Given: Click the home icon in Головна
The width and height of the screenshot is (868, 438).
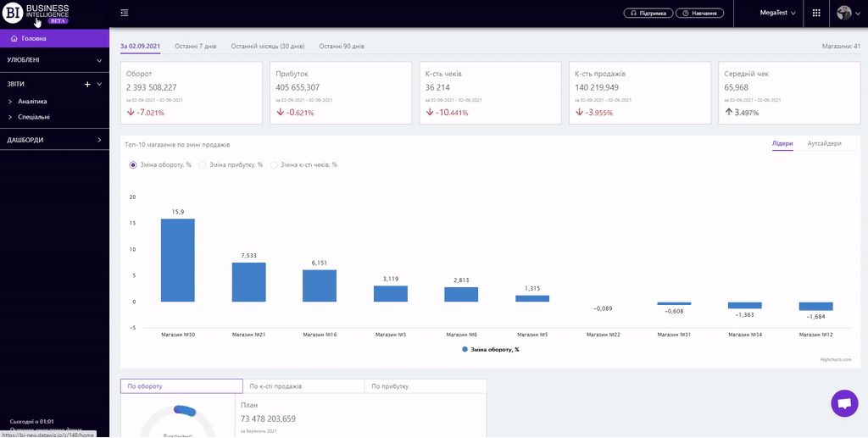Looking at the screenshot, I should 14,39.
